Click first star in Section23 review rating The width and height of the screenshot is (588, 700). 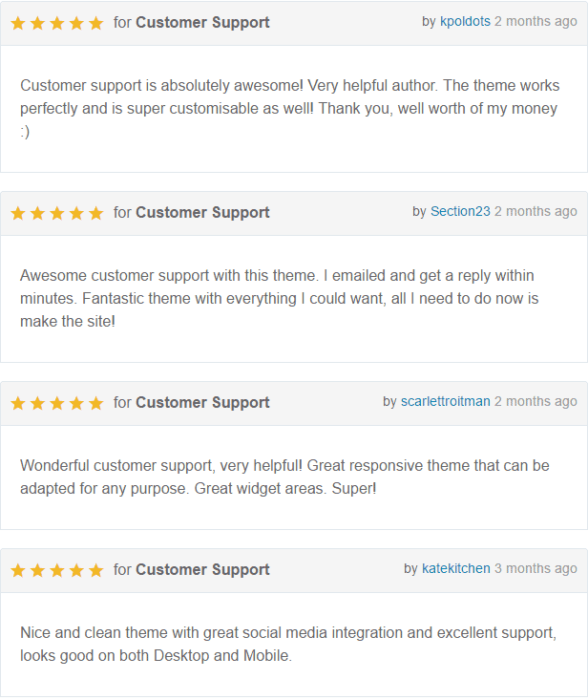coord(18,213)
